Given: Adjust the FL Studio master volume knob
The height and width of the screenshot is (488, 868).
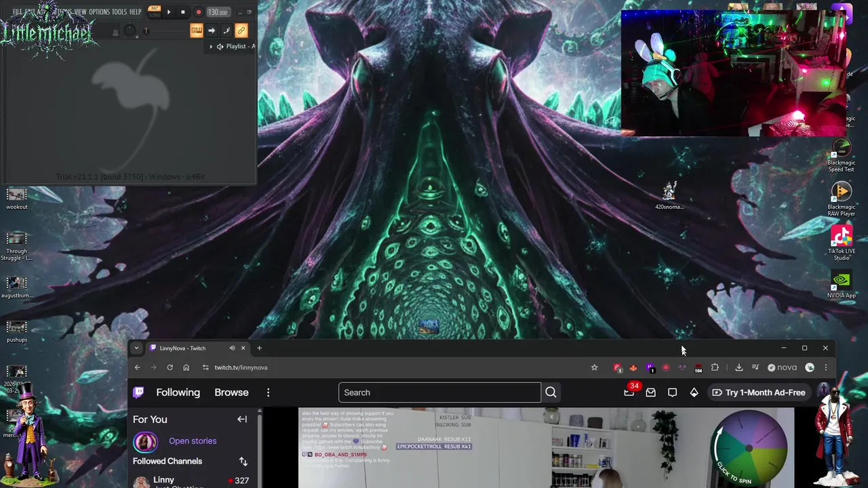Looking at the screenshot, I should (130, 30).
